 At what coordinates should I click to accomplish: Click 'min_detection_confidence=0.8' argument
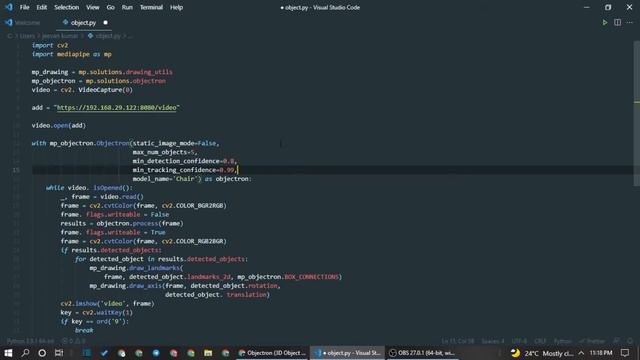183,161
